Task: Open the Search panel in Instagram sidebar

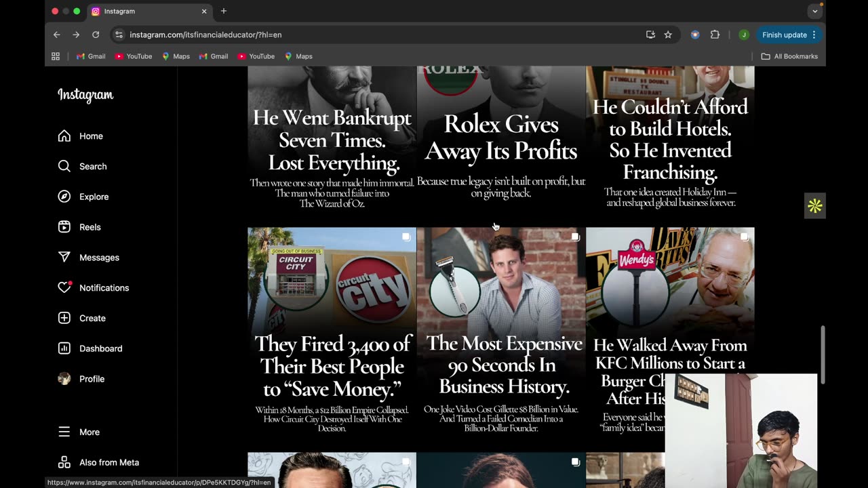Action: click(x=82, y=167)
